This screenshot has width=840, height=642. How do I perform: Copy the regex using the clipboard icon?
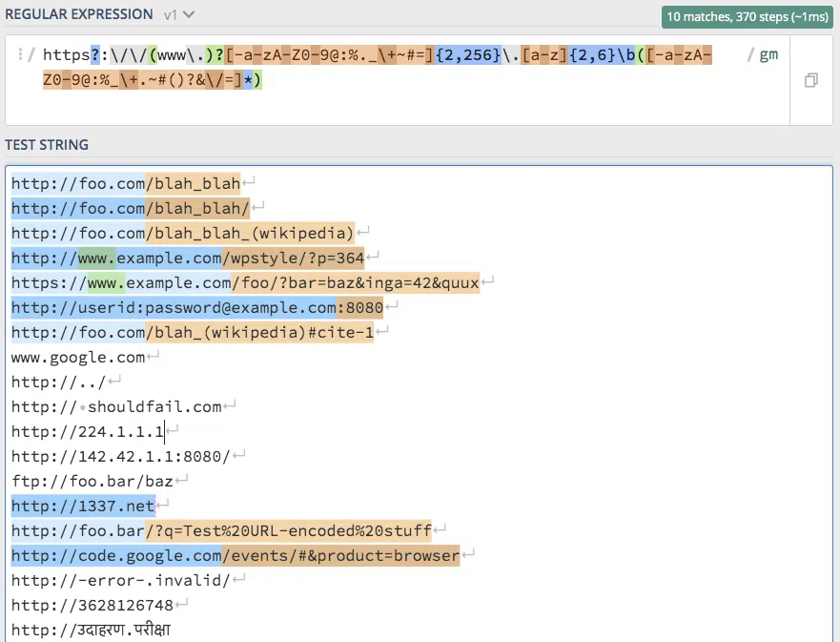coord(811,80)
